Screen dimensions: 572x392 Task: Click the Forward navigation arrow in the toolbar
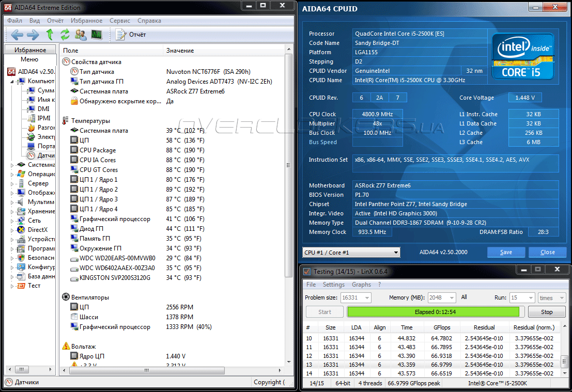click(33, 35)
